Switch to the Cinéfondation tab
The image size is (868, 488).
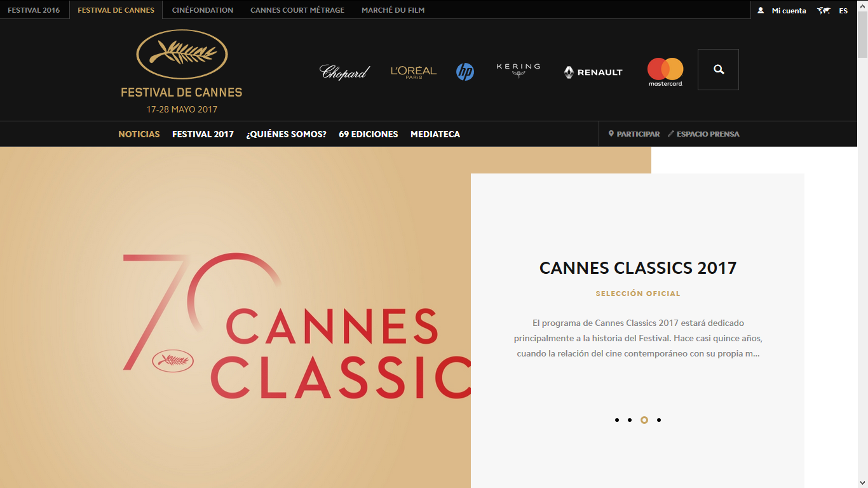(203, 10)
